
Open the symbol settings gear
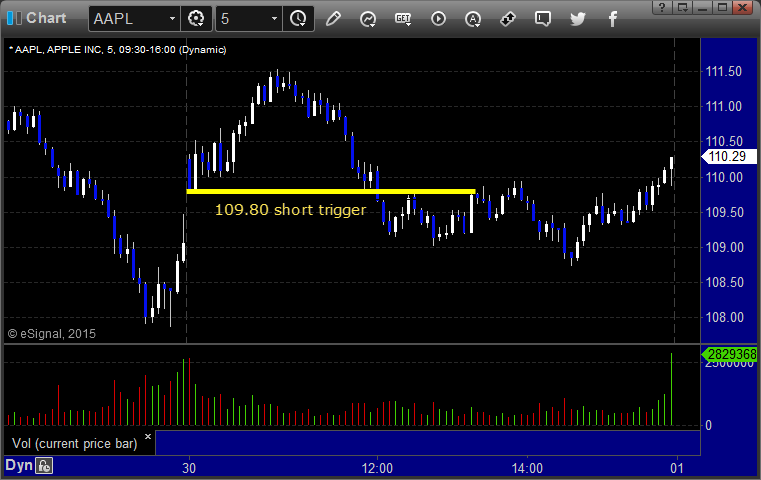click(196, 19)
